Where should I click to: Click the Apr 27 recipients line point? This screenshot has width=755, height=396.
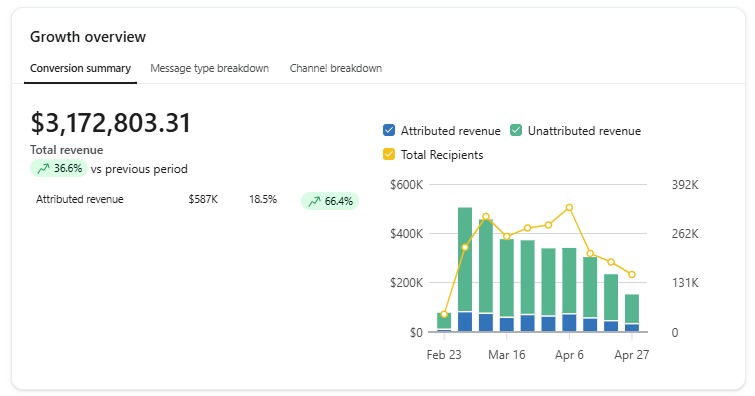pos(632,275)
